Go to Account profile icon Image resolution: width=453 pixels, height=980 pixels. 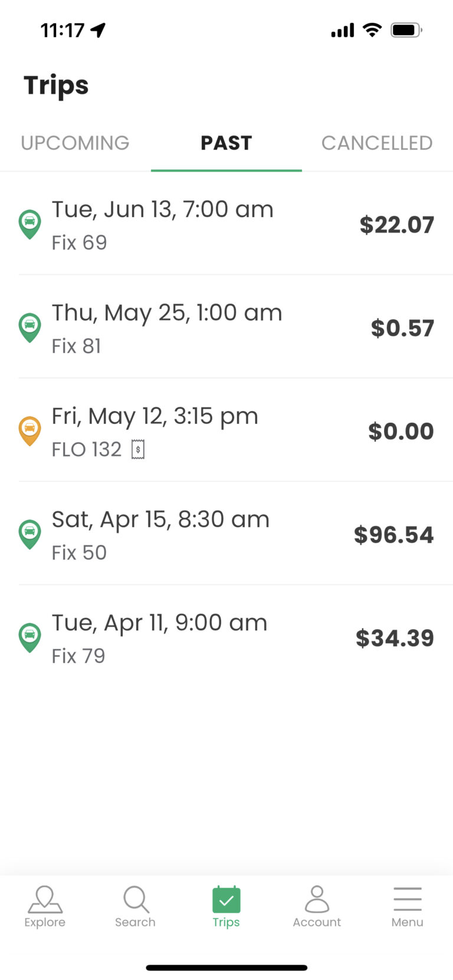(317, 900)
